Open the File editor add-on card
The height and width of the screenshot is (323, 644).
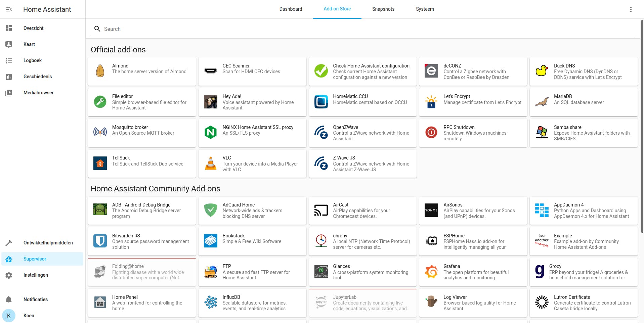[x=142, y=102]
